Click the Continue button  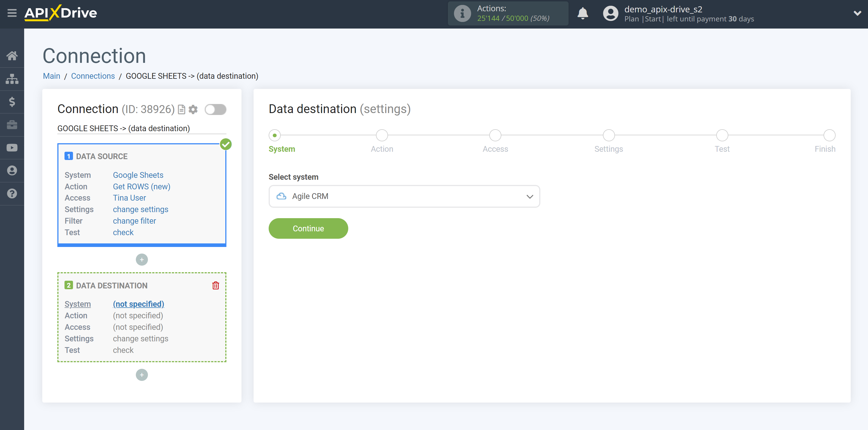coord(308,228)
